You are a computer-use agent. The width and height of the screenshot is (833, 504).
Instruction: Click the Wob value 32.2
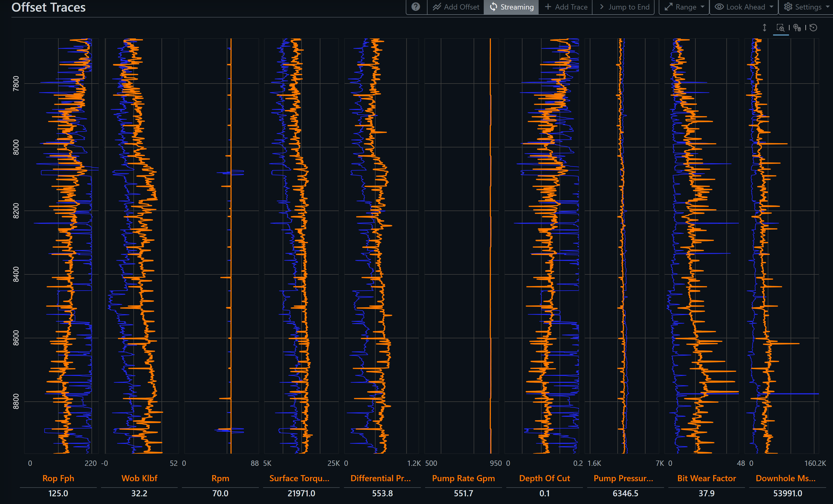[x=139, y=493]
